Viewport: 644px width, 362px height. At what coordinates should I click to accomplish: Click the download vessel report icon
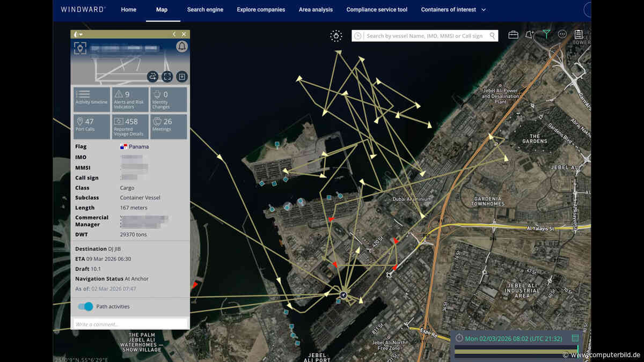(x=182, y=77)
